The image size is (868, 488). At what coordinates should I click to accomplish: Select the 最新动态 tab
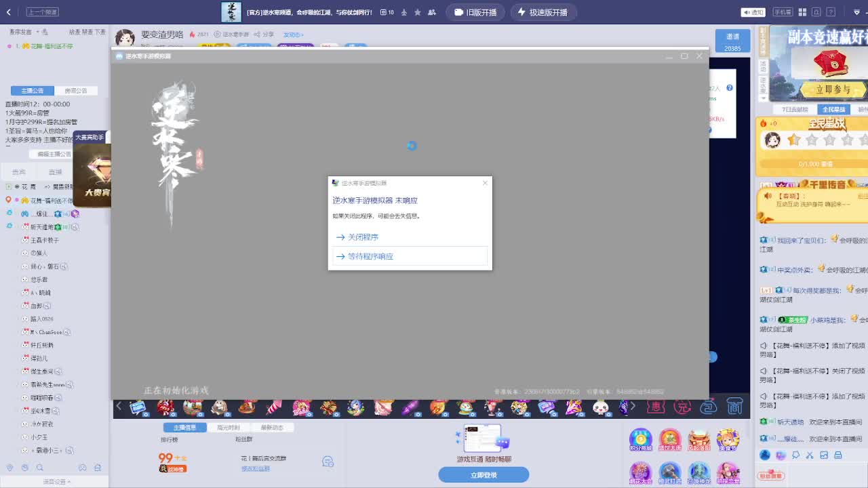[x=271, y=428]
